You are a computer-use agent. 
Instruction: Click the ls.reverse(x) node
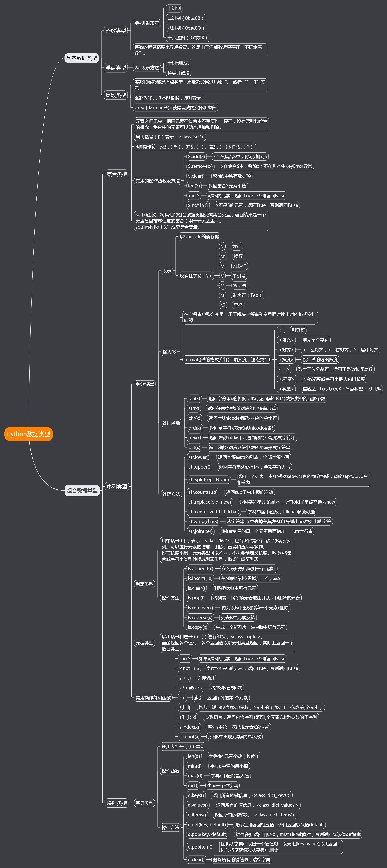pos(200,617)
